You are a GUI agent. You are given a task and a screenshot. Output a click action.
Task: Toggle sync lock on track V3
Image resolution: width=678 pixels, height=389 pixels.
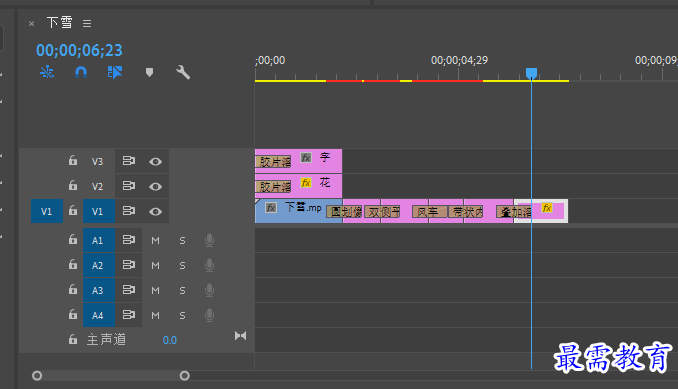pos(128,161)
